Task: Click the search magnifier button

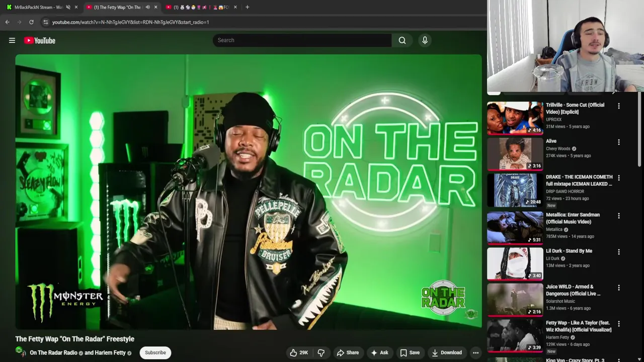Action: tap(402, 40)
